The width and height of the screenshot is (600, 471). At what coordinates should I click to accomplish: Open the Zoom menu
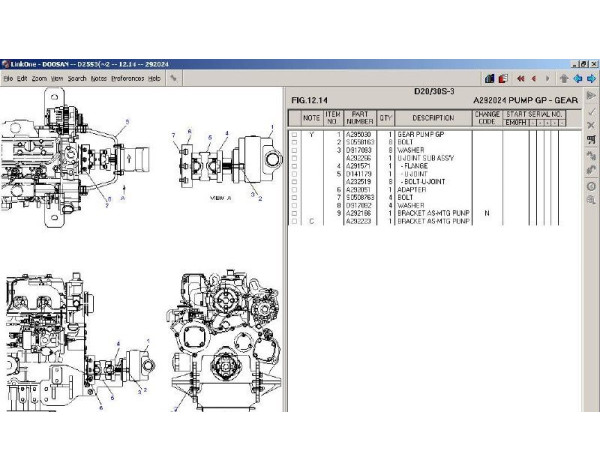click(39, 78)
